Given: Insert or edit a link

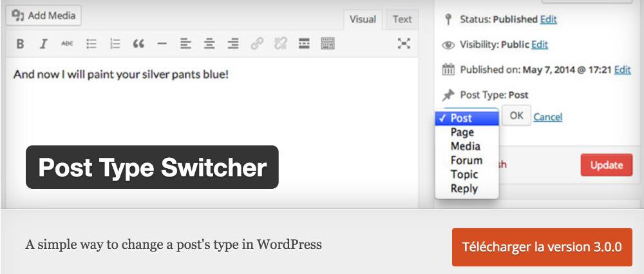Looking at the screenshot, I should (257, 44).
